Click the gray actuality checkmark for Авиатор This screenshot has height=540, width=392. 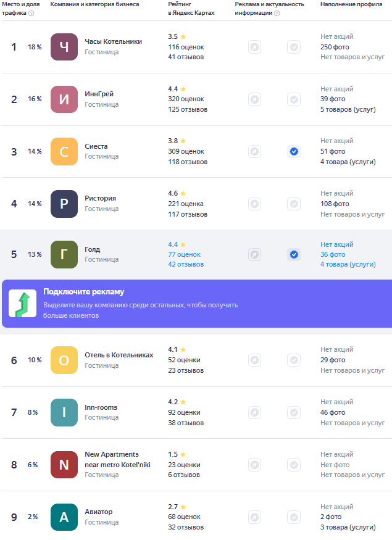[x=294, y=517]
